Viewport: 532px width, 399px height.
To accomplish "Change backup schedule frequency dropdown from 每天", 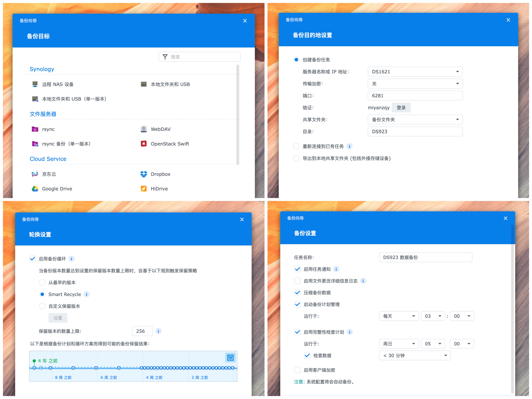I will tap(399, 316).
